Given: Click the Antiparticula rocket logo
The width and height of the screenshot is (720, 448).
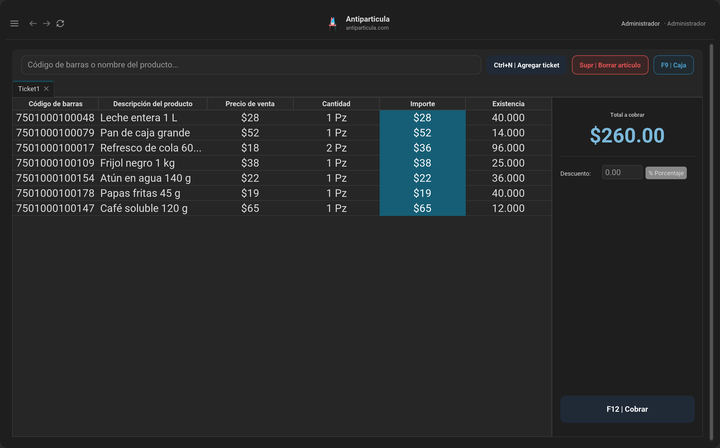Looking at the screenshot, I should point(332,23).
